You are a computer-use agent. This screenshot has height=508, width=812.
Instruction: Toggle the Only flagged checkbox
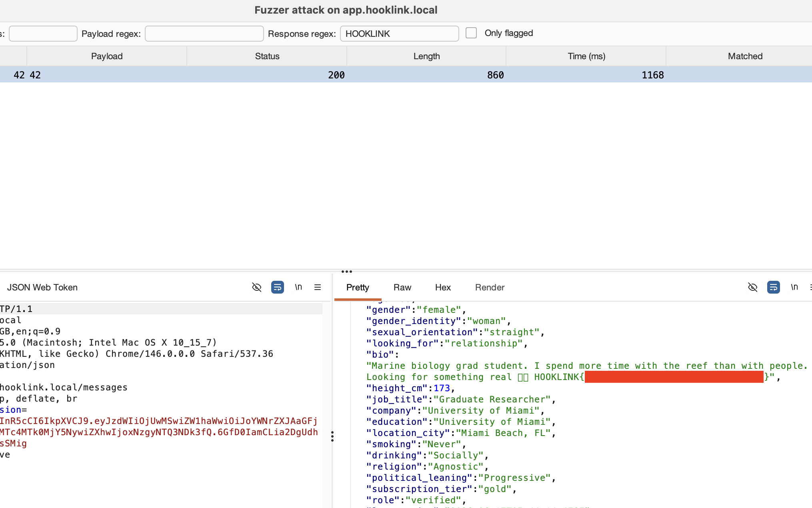click(471, 33)
